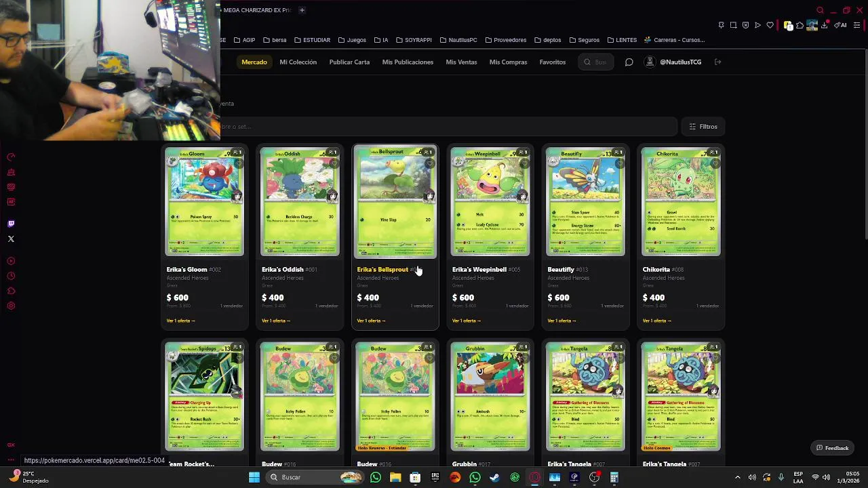The height and width of the screenshot is (488, 868).
Task: Favorite the Beautifly card heart icon
Action: 620,163
